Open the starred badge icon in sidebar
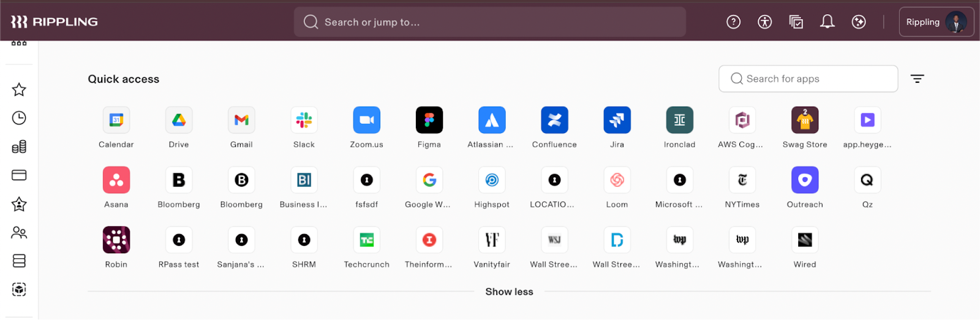 pos(19,204)
